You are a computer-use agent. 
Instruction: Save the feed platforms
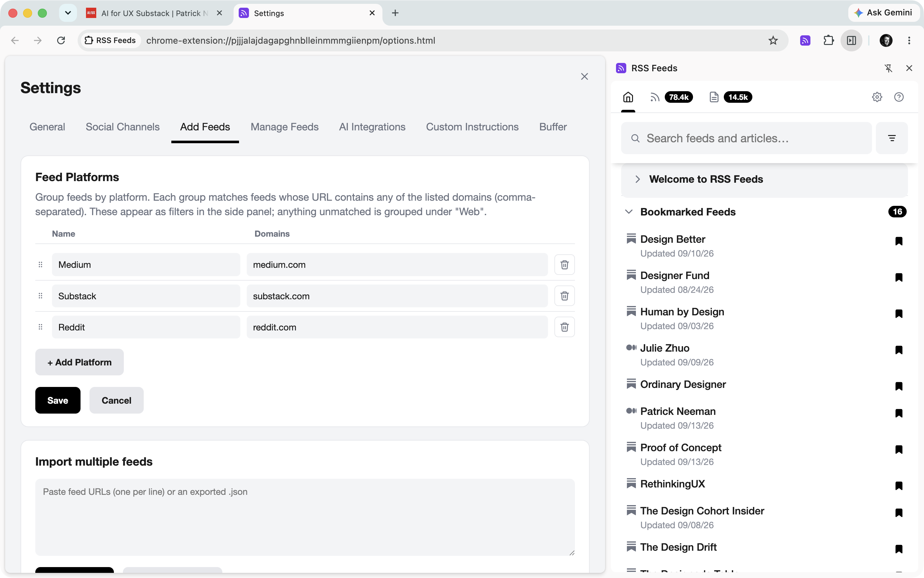(x=58, y=400)
